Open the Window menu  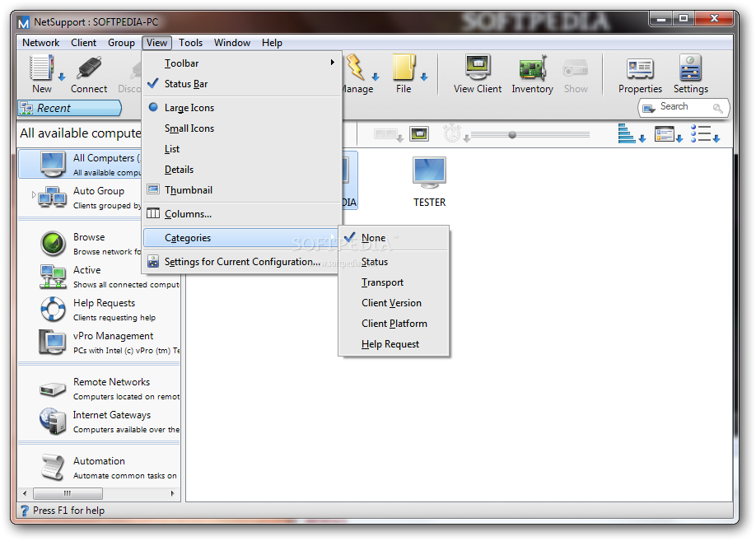pyautogui.click(x=232, y=43)
